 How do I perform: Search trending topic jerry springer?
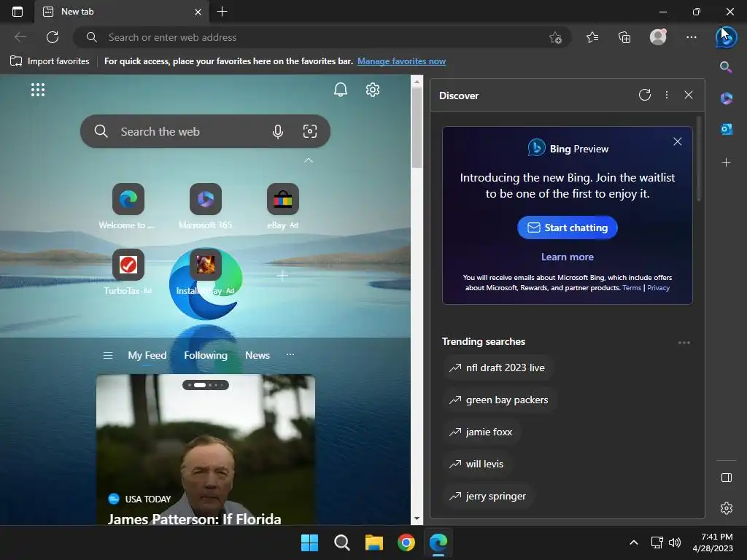coord(488,496)
